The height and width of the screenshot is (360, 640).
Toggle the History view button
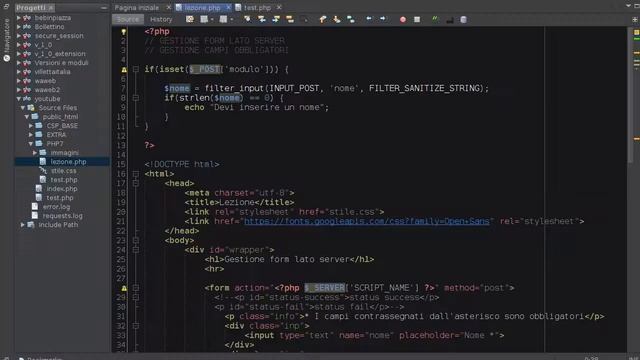pos(161,19)
